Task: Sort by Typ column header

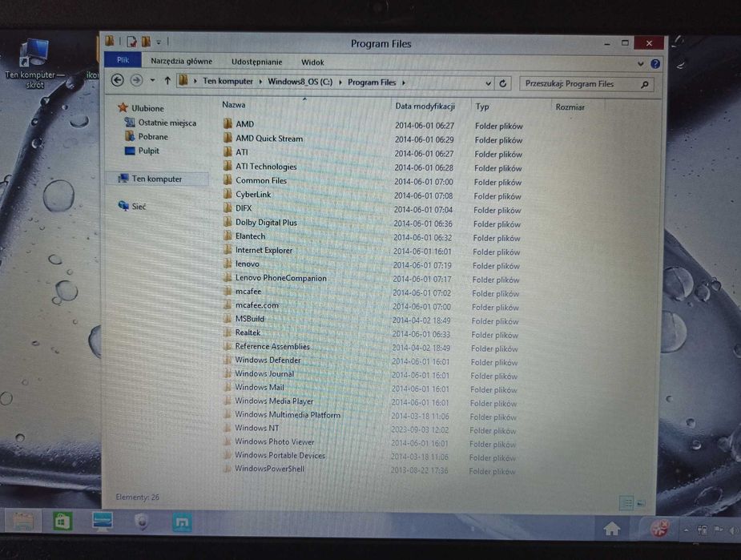Action: pos(482,107)
